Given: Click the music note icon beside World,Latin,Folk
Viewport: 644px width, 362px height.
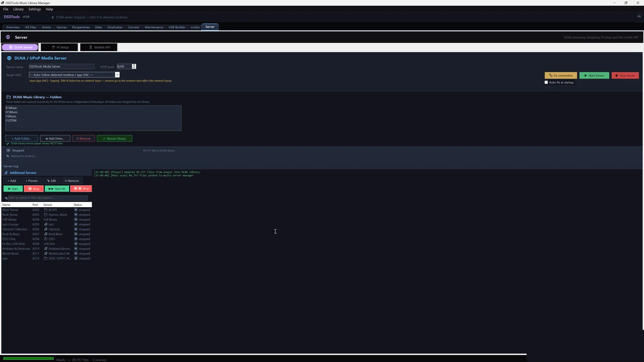Looking at the screenshot, I should tap(45, 253).
